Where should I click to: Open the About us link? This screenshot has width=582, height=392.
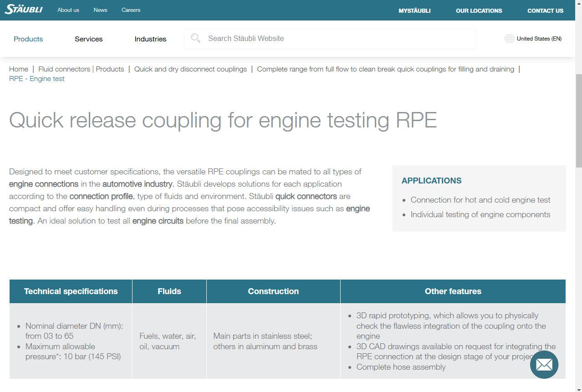68,10
